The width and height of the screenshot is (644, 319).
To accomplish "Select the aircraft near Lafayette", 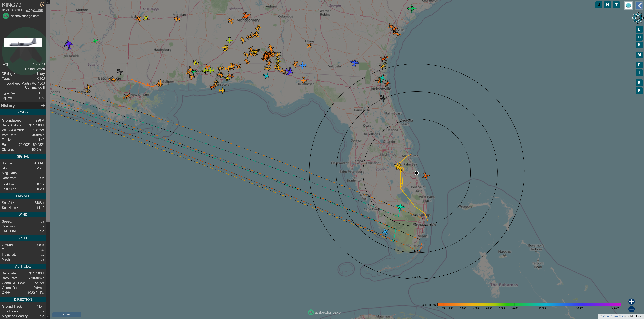I will click(x=88, y=88).
